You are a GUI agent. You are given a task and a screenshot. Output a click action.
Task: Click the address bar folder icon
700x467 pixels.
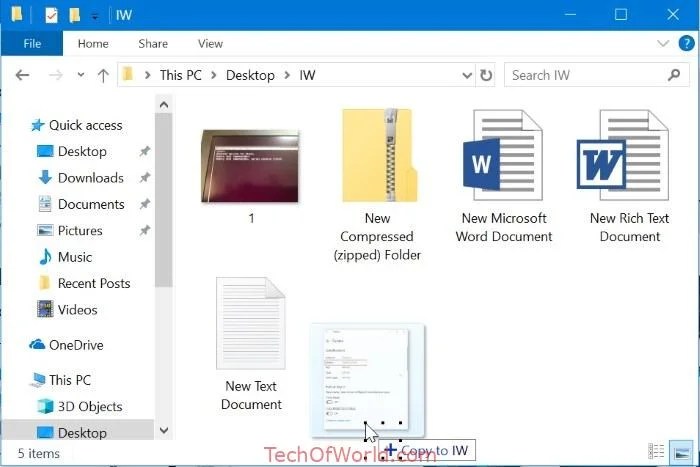(x=128, y=74)
